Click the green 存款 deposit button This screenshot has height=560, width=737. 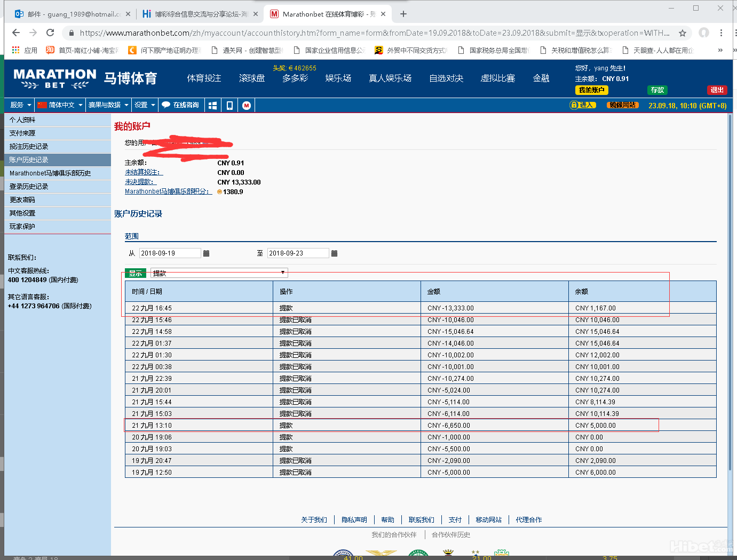pyautogui.click(x=657, y=90)
